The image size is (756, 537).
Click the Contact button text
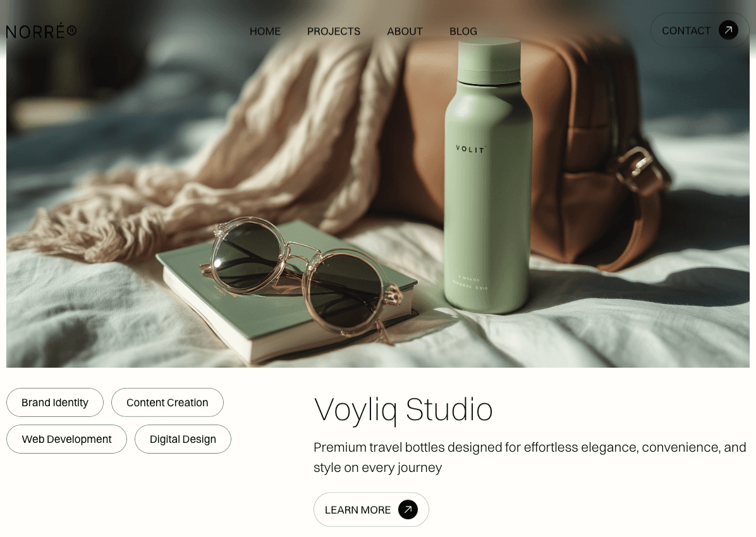coord(686,31)
